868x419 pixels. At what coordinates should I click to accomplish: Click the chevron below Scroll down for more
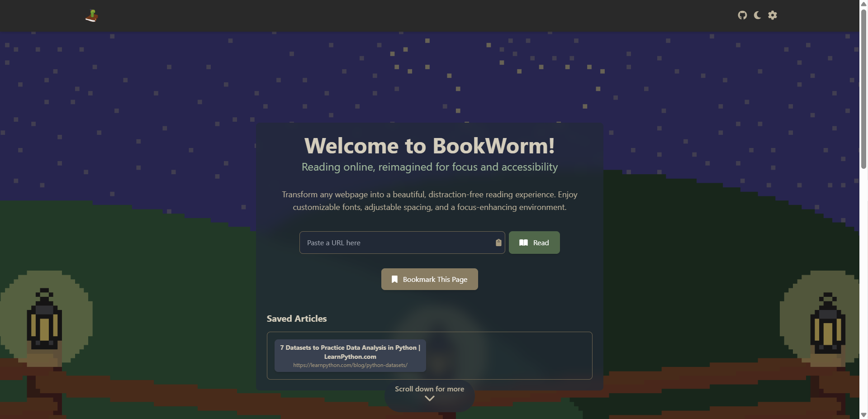pos(429,398)
